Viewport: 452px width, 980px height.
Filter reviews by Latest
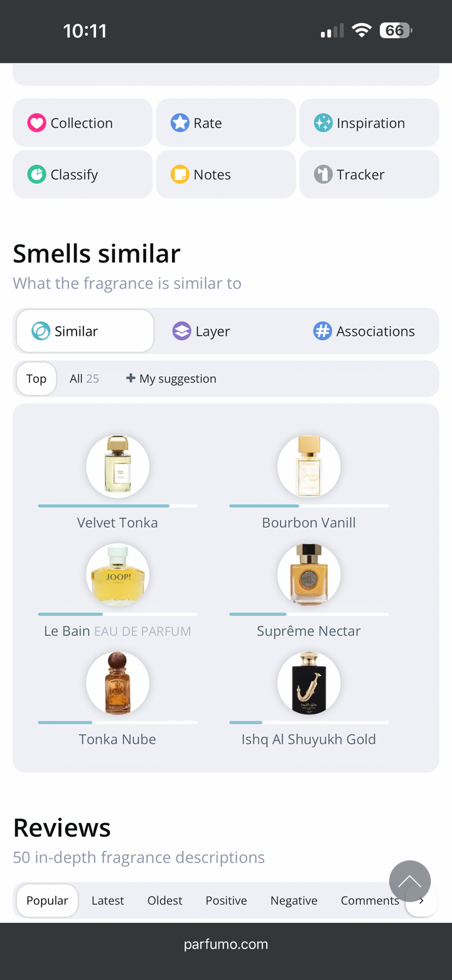(x=107, y=900)
